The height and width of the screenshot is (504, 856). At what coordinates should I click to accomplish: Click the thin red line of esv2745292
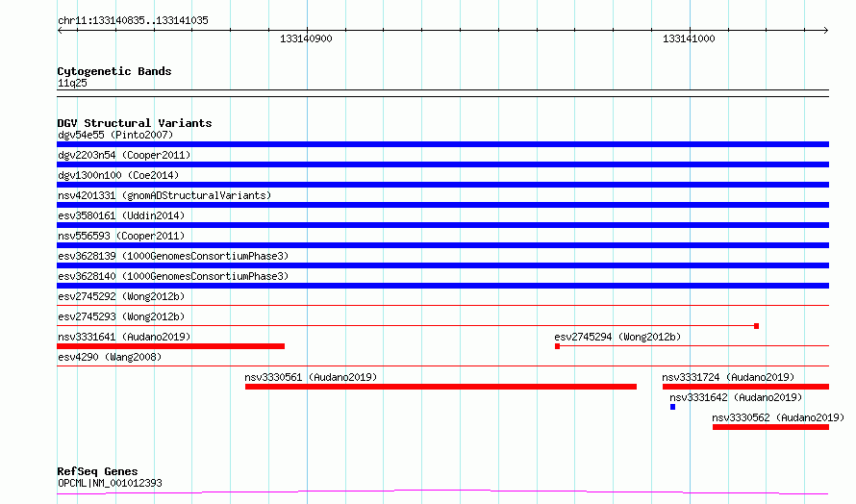click(442, 305)
